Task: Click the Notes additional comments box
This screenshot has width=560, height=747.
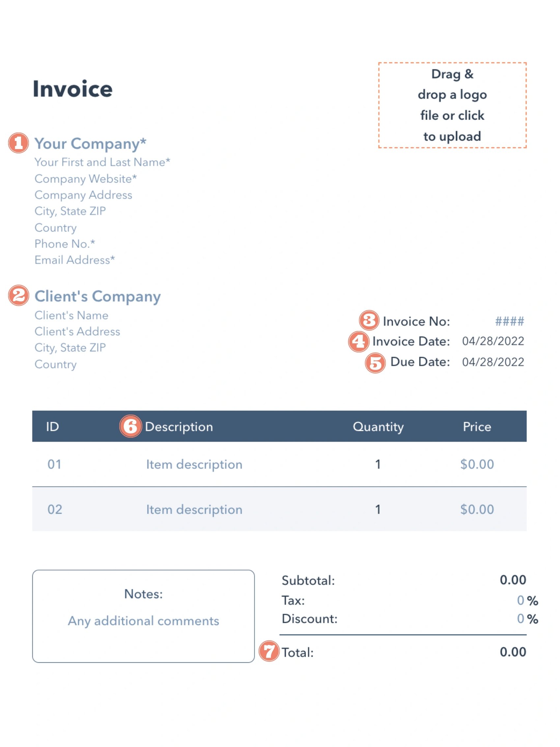Action: (x=144, y=621)
